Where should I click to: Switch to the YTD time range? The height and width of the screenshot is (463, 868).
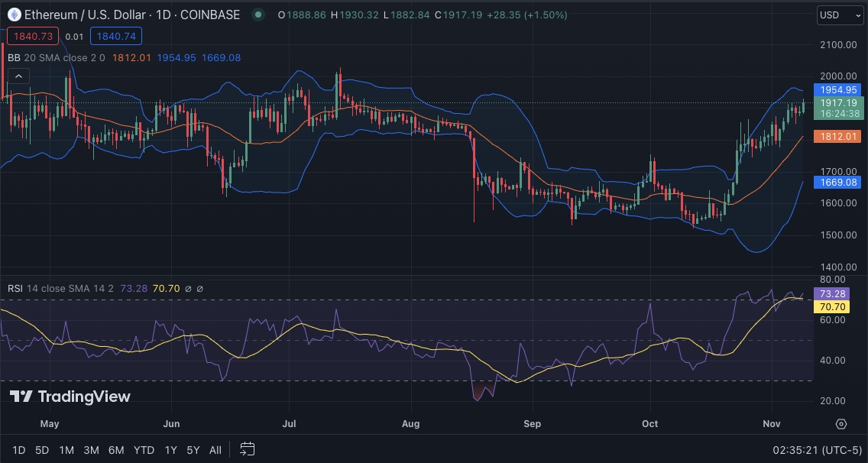point(144,450)
